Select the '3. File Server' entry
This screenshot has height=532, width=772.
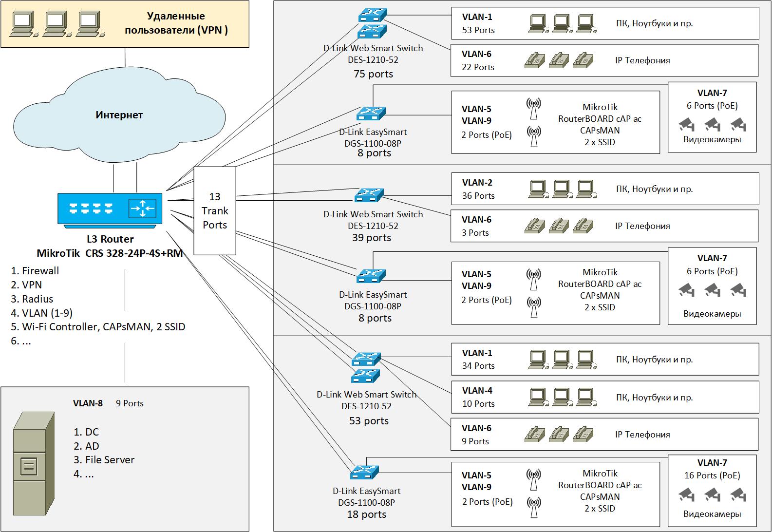[x=104, y=460]
